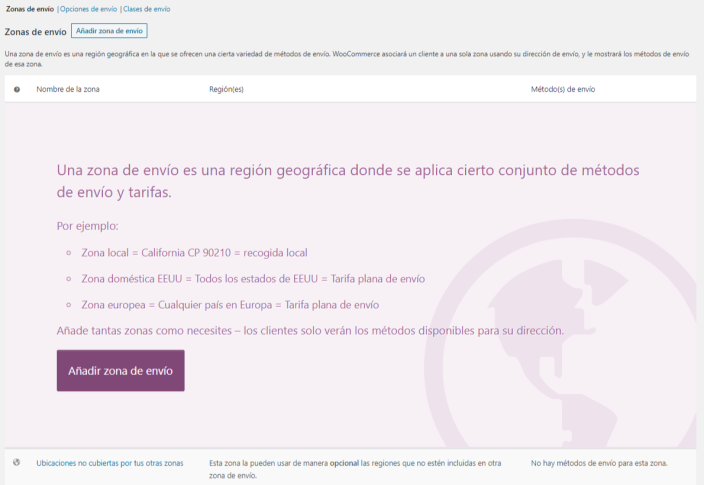Click the Zona europea example line
Viewport: 704px width, 485px height.
coord(230,305)
